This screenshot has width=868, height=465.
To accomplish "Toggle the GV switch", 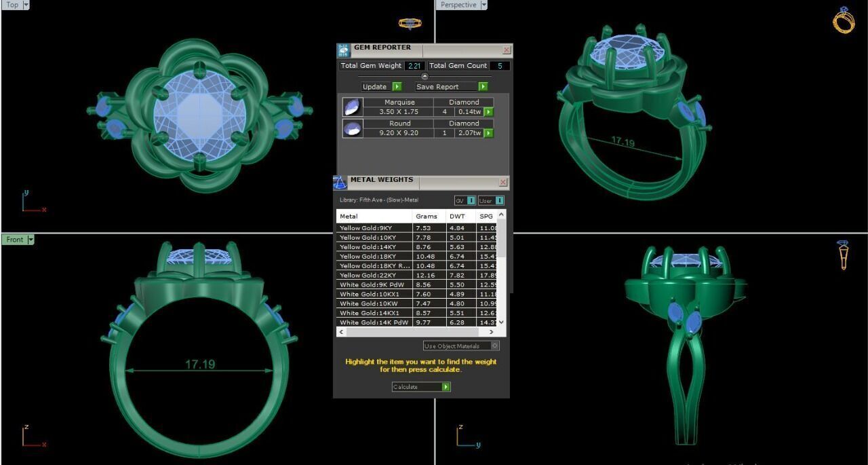I will [x=465, y=200].
